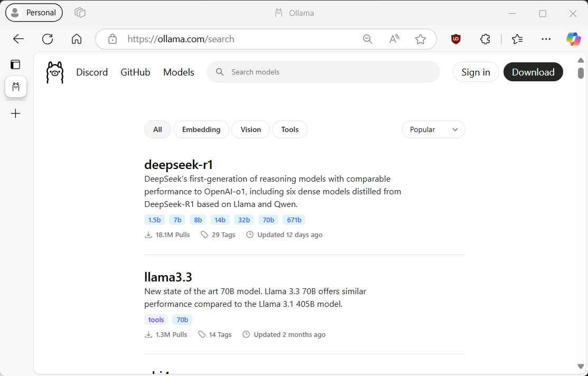The width and height of the screenshot is (588, 376).
Task: Open the Popular sort dropdown
Action: (x=434, y=129)
